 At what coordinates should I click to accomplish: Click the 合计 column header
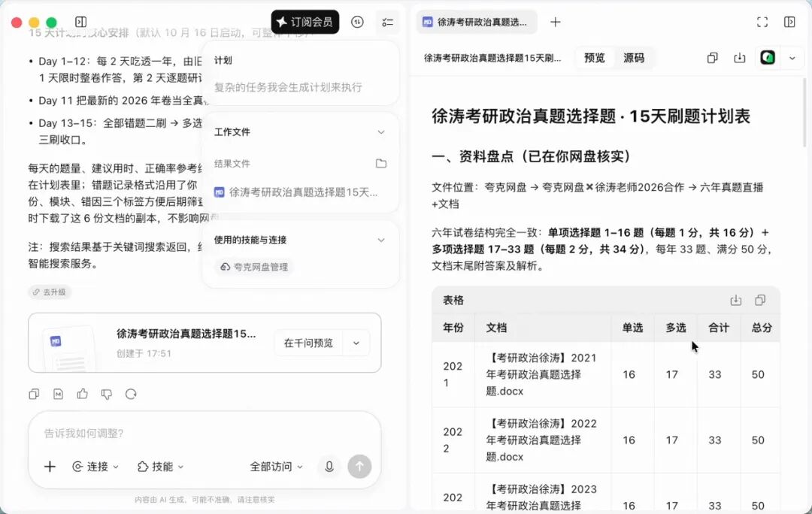[718, 328]
